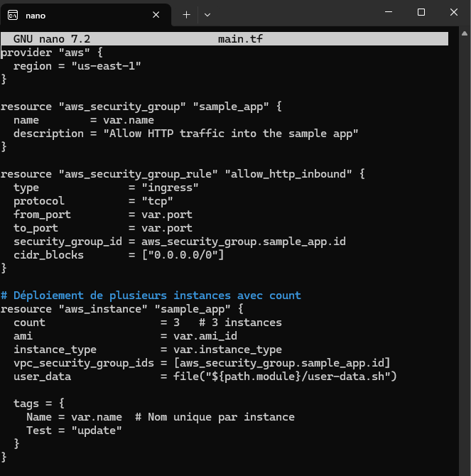Click the var.ami_id value
471x476 pixels.
click(198, 336)
